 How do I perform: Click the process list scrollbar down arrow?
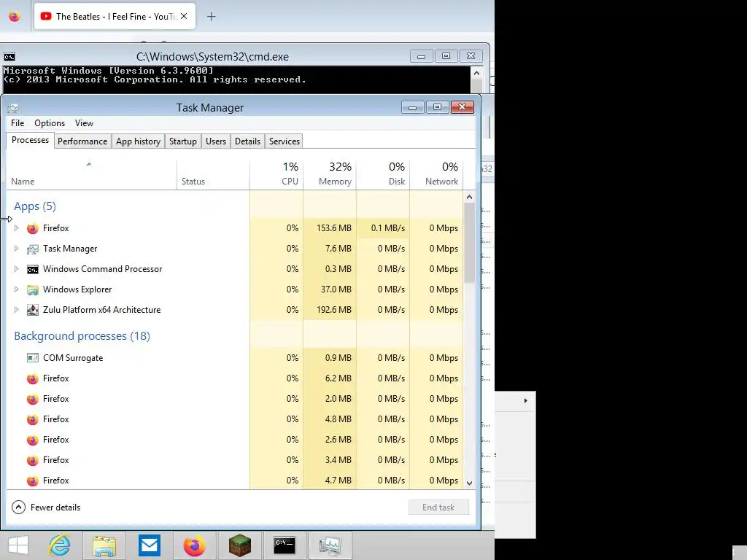[x=469, y=483]
